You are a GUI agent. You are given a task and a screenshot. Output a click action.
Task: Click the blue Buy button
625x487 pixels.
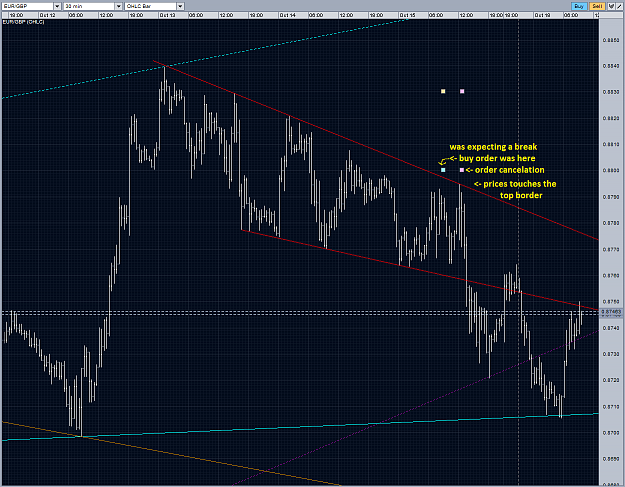click(x=579, y=6)
